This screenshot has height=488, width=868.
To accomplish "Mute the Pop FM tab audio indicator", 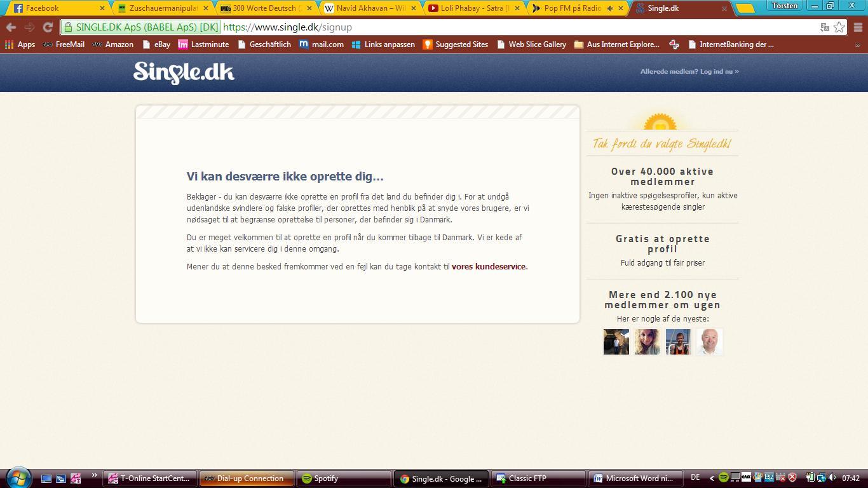I will tap(610, 8).
